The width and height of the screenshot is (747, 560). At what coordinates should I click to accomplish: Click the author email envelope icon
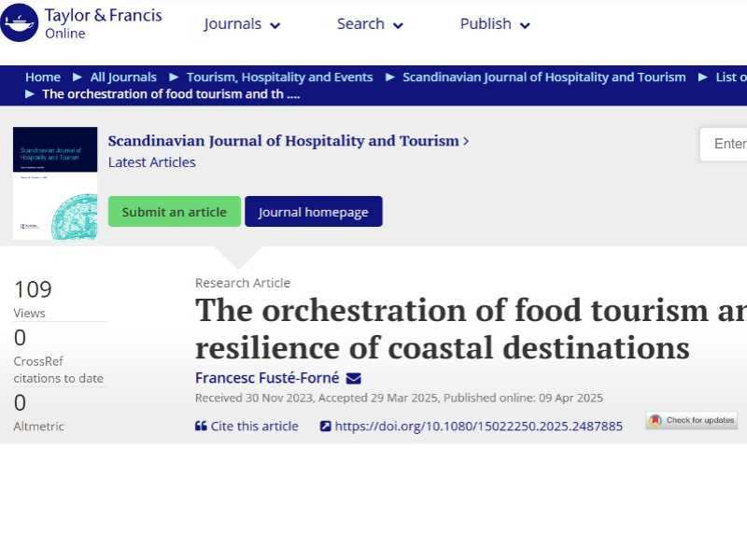[353, 378]
